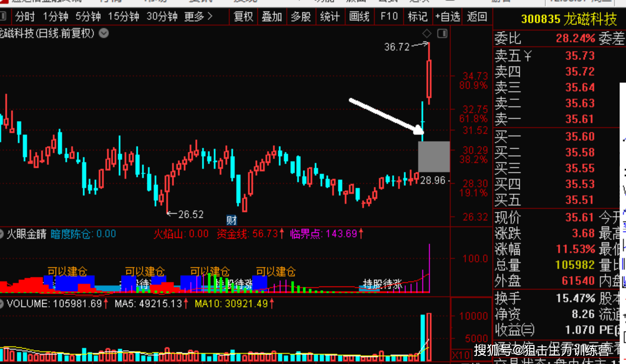The height and width of the screenshot is (364, 626).
Task: Click the 资金线: 56.73 indicator value
Action: pos(250,234)
